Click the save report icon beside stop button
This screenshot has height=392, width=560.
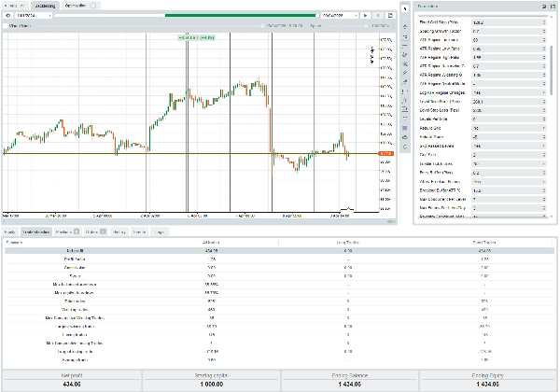coord(390,15)
